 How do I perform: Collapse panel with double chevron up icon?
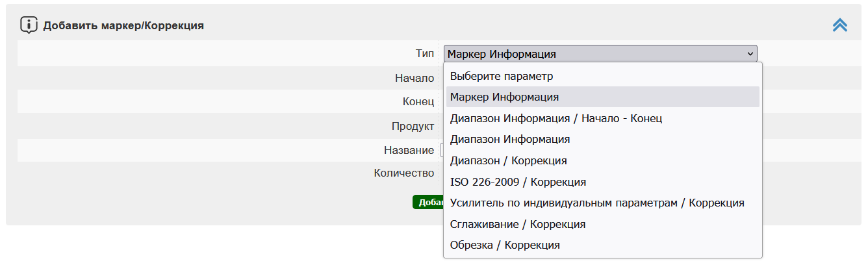coord(840,25)
